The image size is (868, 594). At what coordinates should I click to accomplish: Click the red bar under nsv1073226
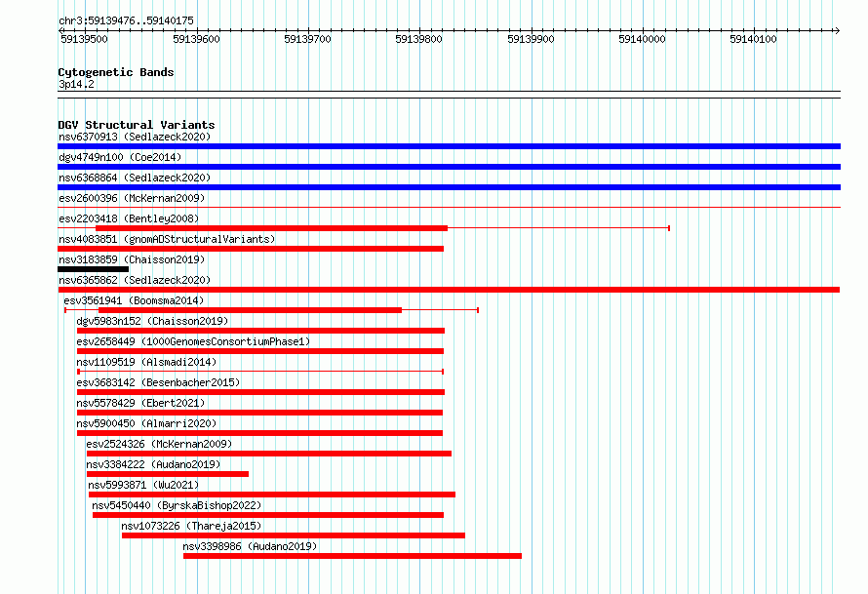click(x=294, y=535)
